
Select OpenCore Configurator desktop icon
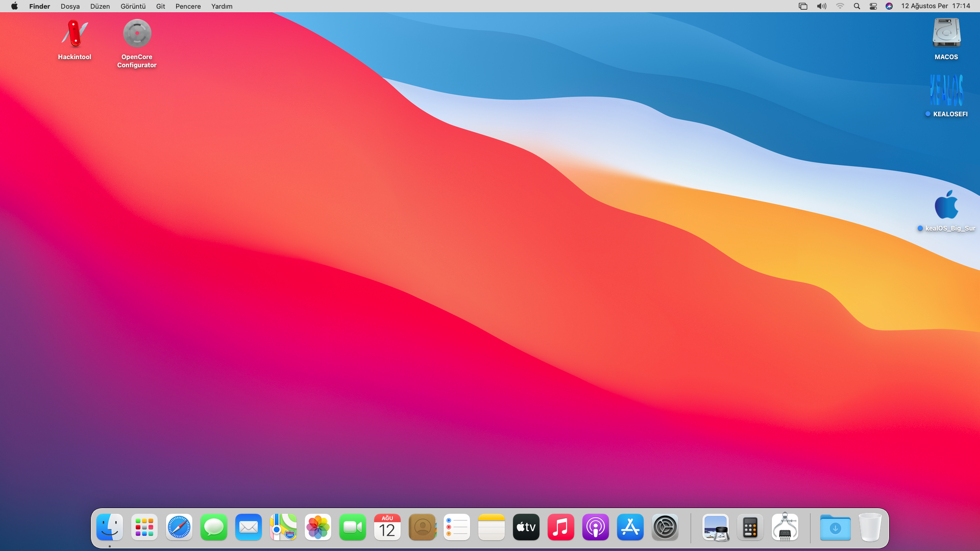point(137,34)
